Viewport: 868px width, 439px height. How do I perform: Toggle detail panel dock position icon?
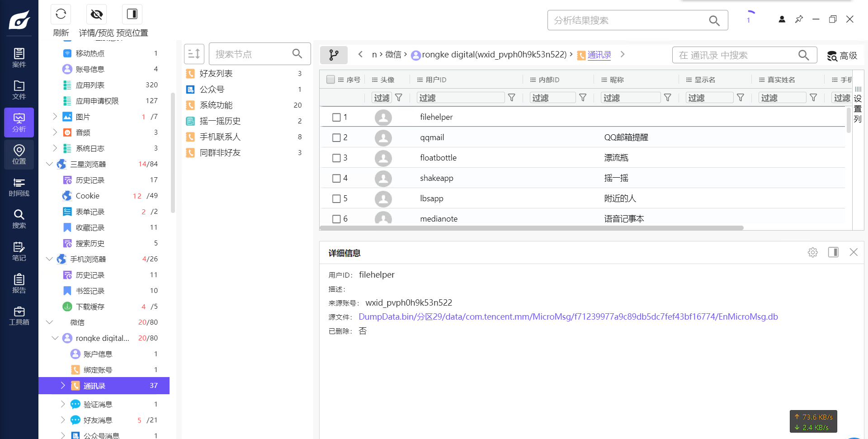click(833, 252)
